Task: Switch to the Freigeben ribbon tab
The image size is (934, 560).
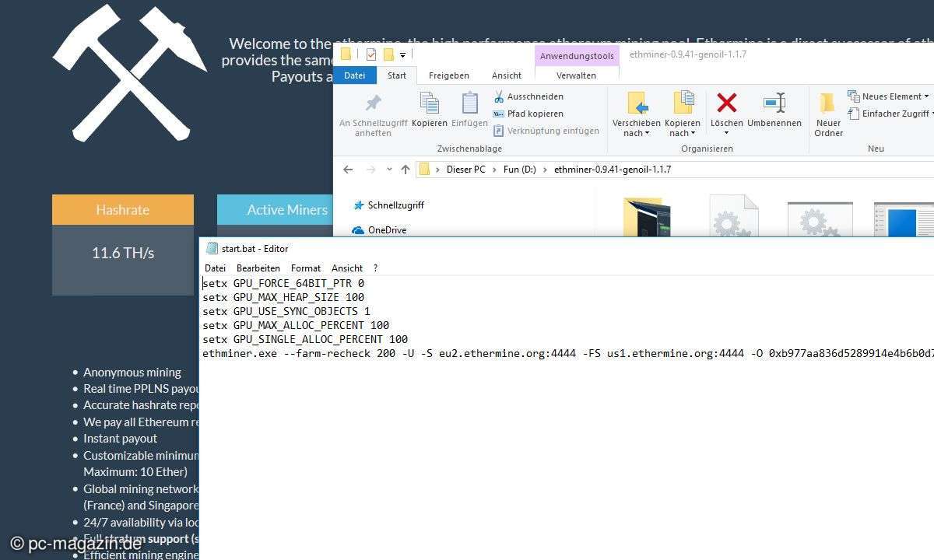Action: pos(449,75)
